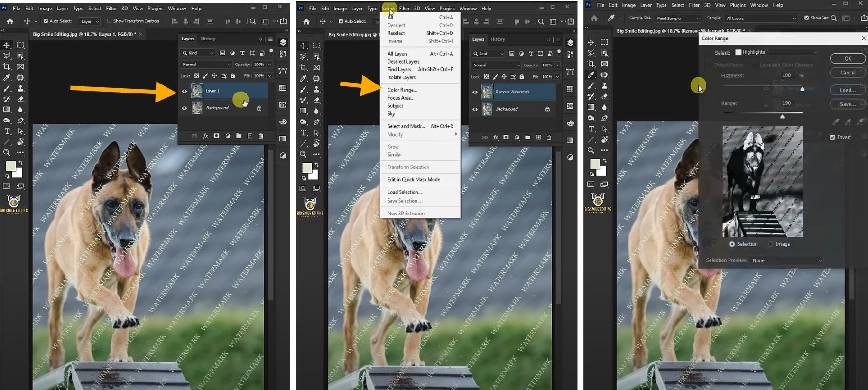Create new layer in left window Layers panel
The image size is (868, 390).
(x=250, y=136)
